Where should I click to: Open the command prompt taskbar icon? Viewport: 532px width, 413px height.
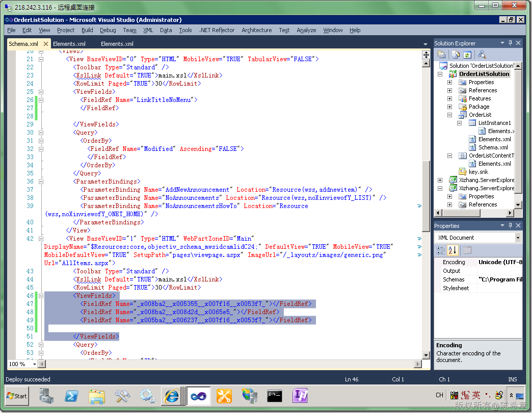point(275,396)
